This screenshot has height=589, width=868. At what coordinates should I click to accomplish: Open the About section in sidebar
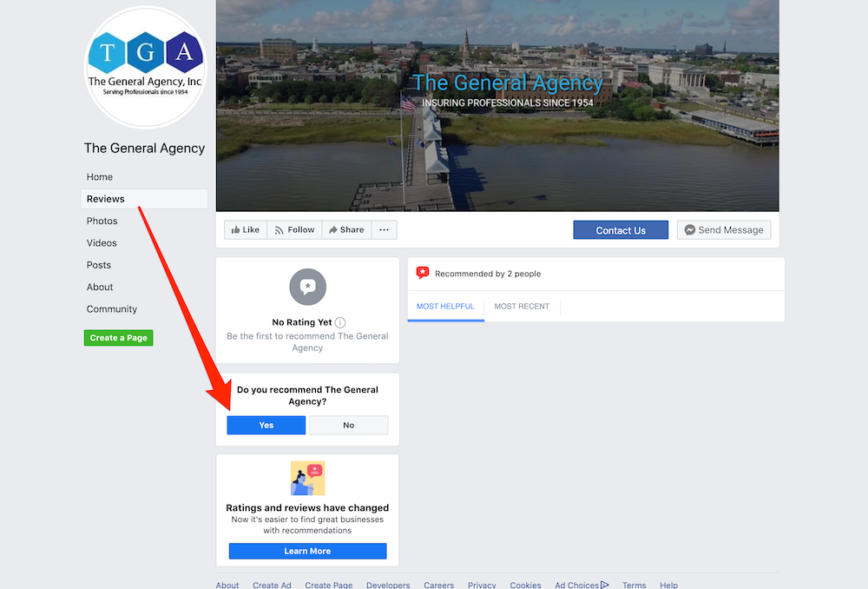pos(100,287)
